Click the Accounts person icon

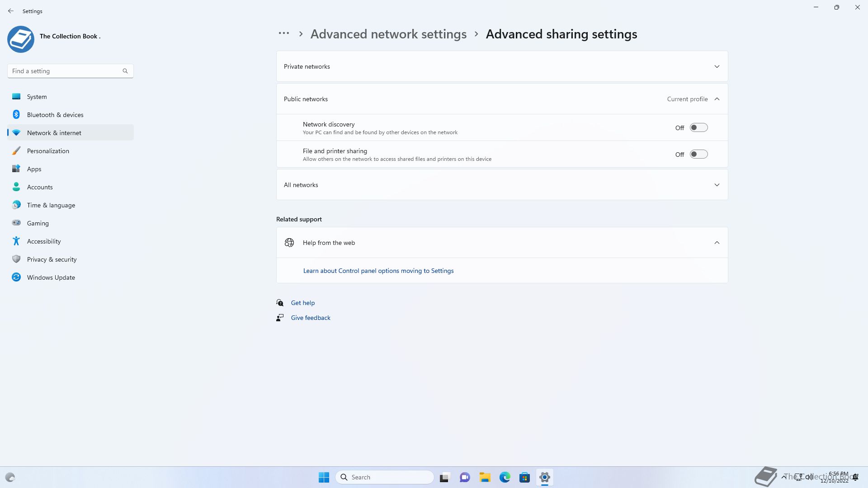[16, 187]
